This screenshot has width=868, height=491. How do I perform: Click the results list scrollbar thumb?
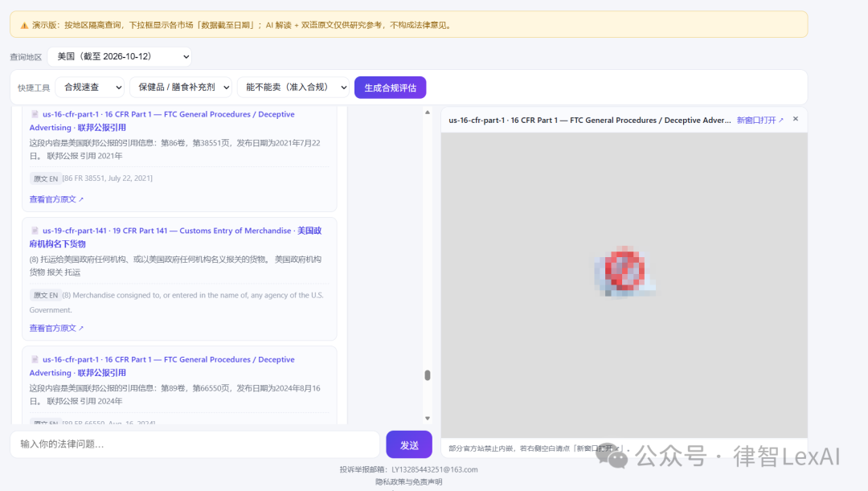pos(428,375)
